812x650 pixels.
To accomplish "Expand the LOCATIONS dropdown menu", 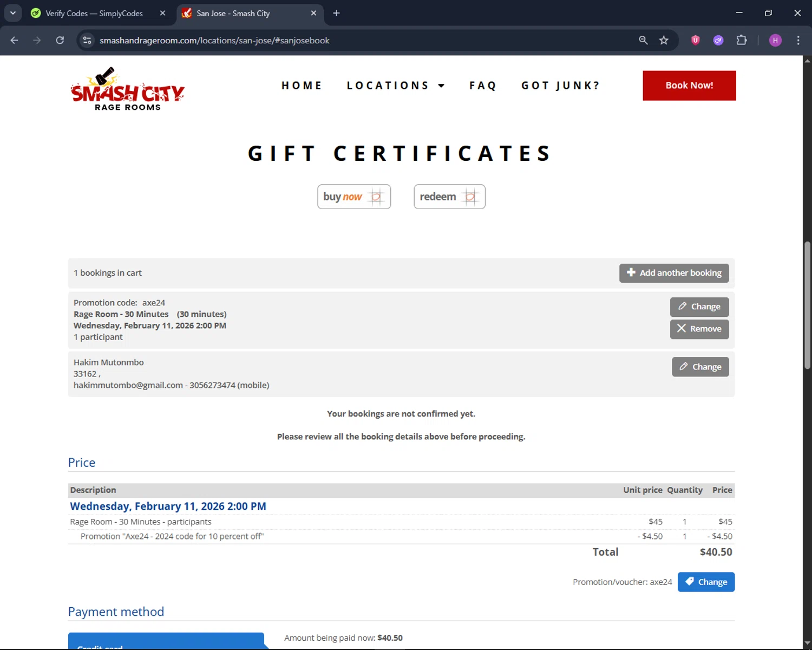I will tap(395, 86).
